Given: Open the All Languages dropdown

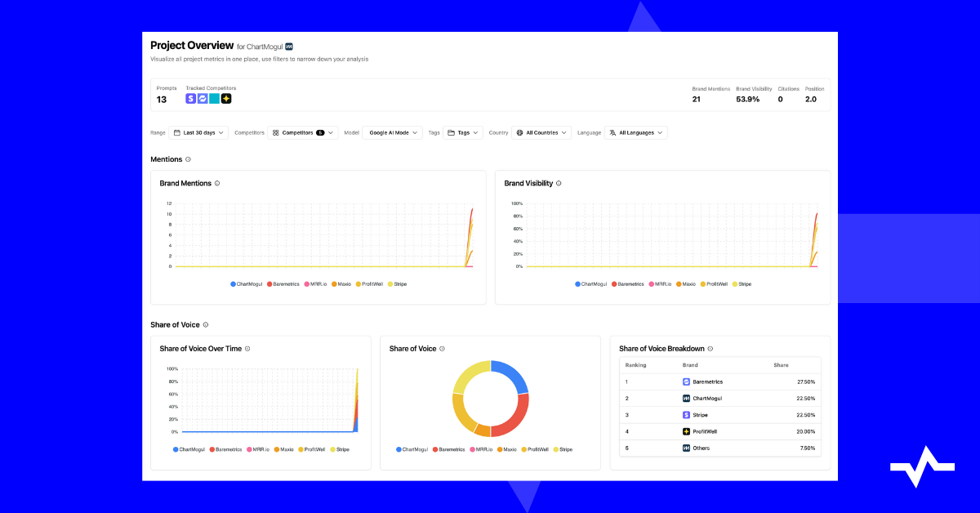Looking at the screenshot, I should pos(636,132).
